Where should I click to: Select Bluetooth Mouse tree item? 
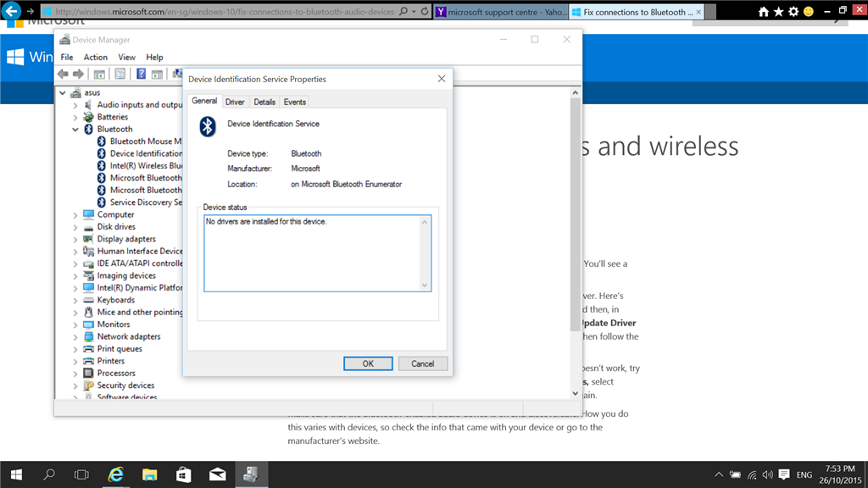point(140,141)
